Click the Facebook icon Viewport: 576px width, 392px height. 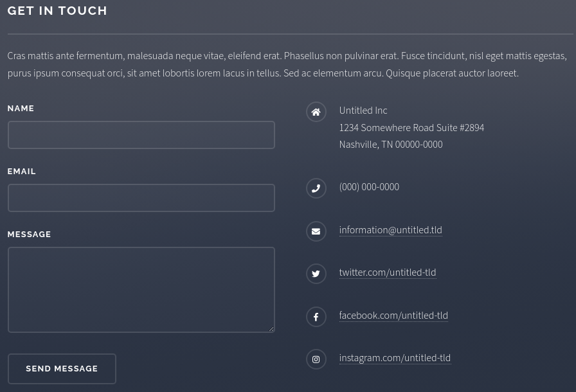[316, 317]
